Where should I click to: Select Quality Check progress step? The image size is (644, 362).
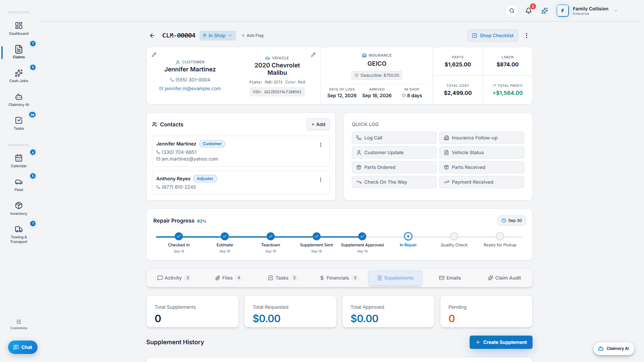coord(454,236)
